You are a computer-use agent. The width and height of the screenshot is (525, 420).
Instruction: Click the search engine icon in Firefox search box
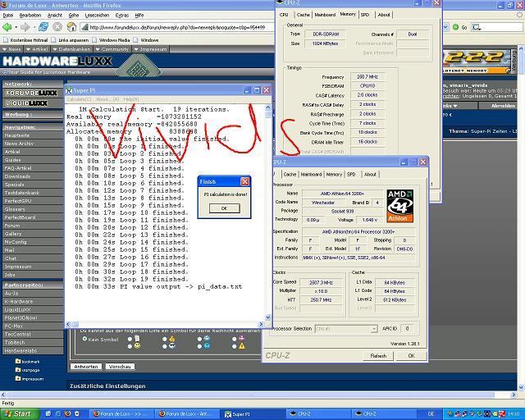pyautogui.click(x=477, y=27)
